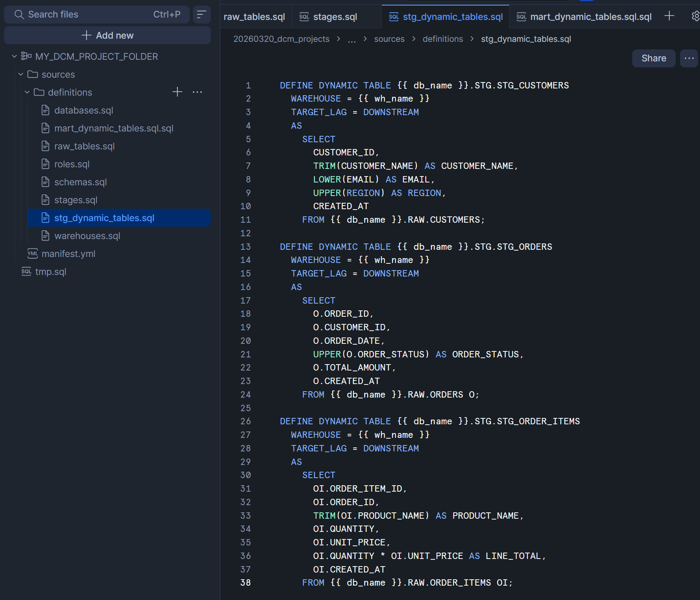Open the settings gear icon in tab bar

696,16
